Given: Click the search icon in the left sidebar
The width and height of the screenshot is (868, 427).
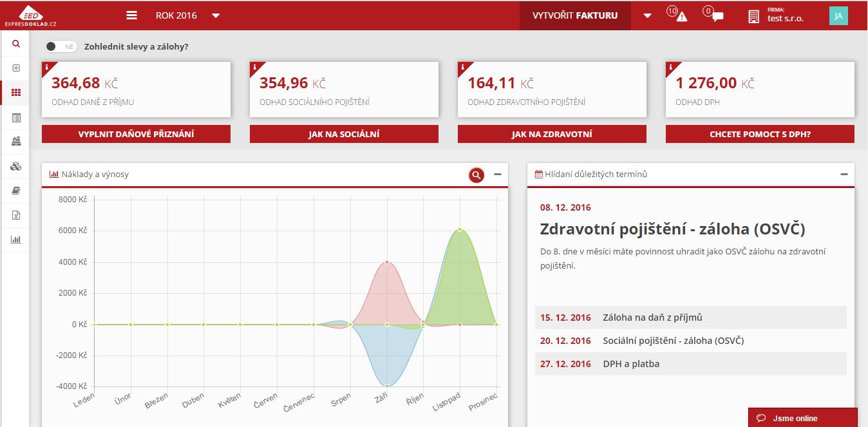Looking at the screenshot, I should point(16,44).
